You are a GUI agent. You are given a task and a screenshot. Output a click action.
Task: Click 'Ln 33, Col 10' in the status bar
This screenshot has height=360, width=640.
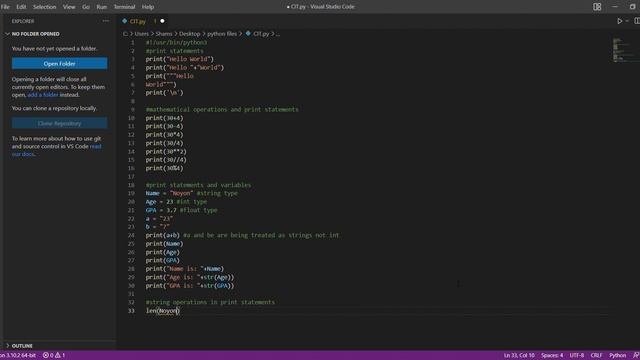tap(519, 356)
